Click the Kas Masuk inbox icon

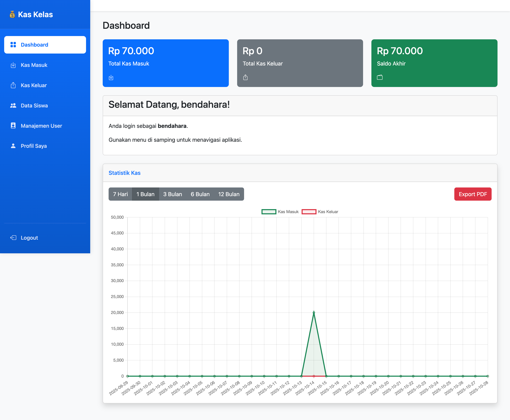(x=13, y=65)
